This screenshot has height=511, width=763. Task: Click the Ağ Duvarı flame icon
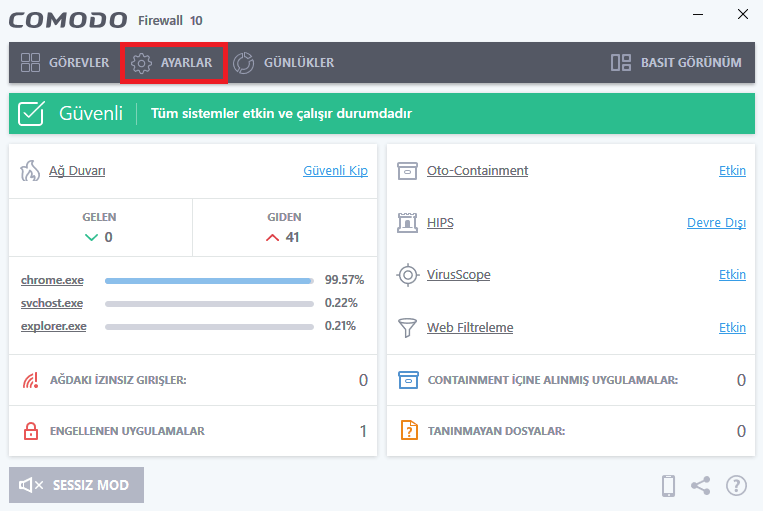pos(30,171)
